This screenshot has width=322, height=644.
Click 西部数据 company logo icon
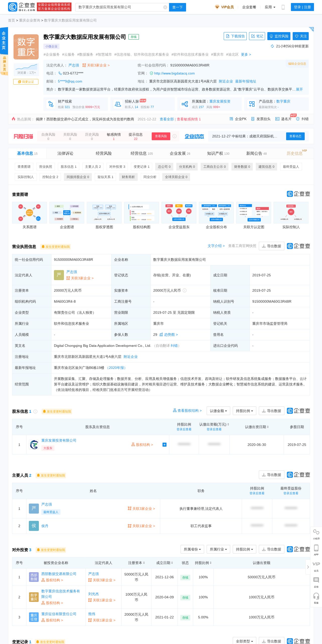click(x=34, y=577)
